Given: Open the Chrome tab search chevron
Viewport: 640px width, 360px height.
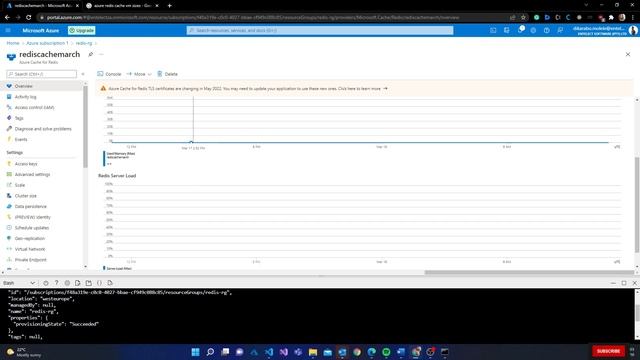Looking at the screenshot, I should (x=586, y=5).
